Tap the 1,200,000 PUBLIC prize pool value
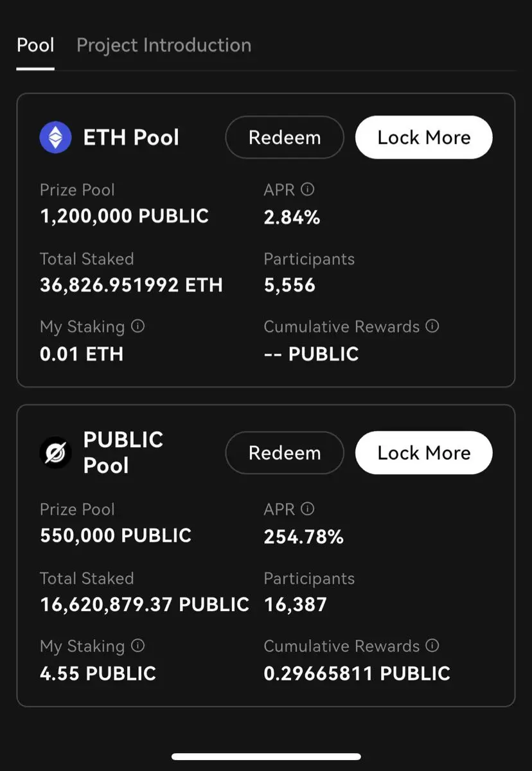 click(x=125, y=217)
